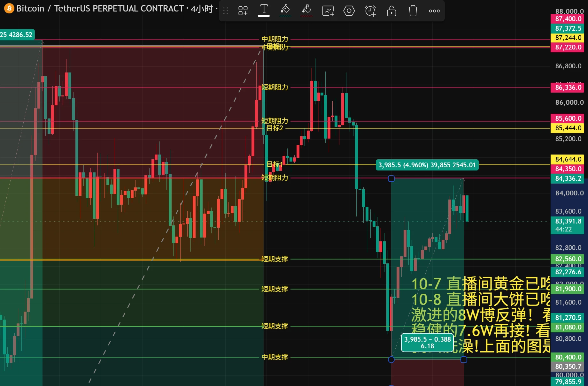Click the 86,336.0 price axis label
588x386 pixels.
click(568, 87)
